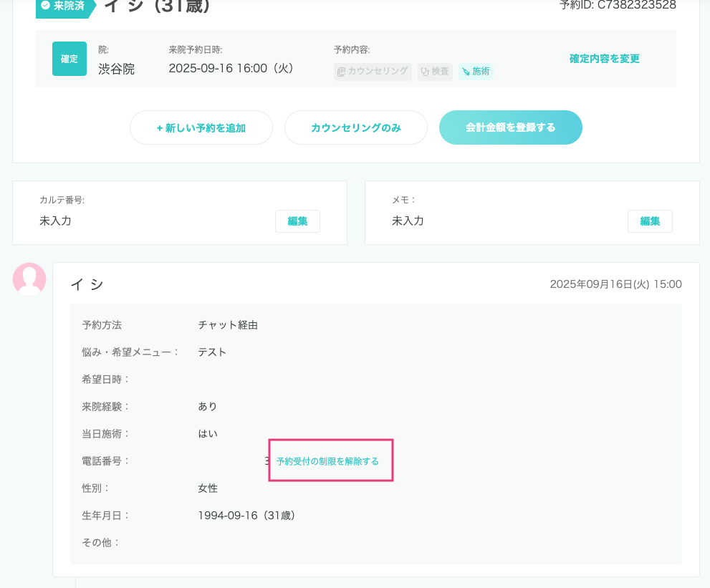This screenshot has width=710, height=588.
Task: Click the message timestamp 2025年09月16日(火) 15:00
Action: 615,284
